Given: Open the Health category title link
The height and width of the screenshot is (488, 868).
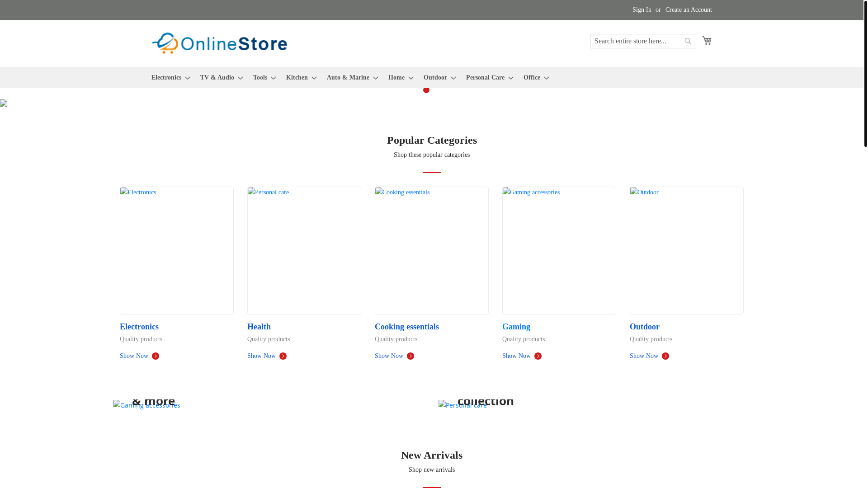Looking at the screenshot, I should (259, 327).
